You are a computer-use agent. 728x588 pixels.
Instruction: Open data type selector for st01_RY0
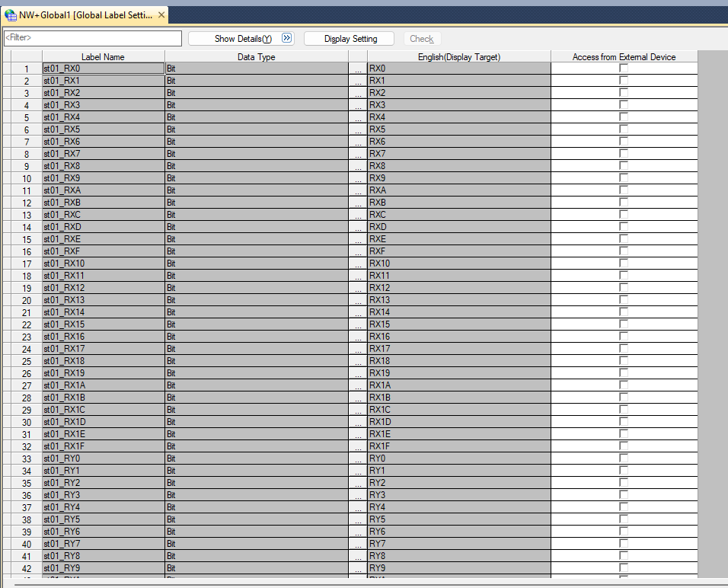[x=357, y=459]
